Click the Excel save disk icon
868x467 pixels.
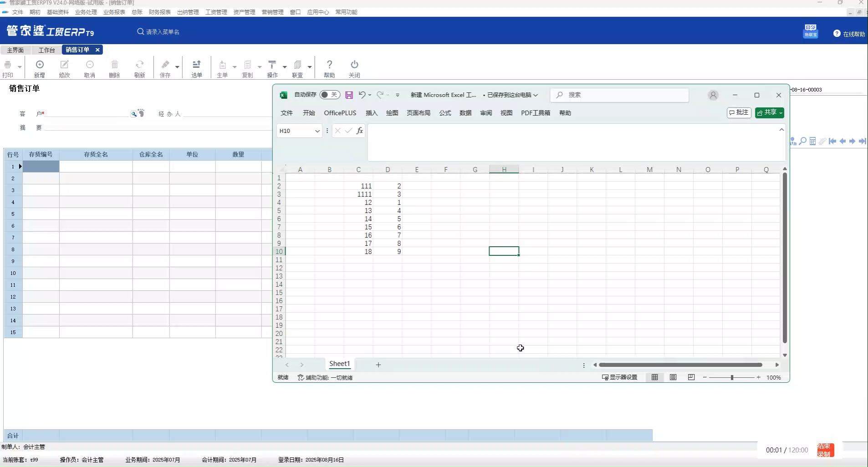pos(349,95)
